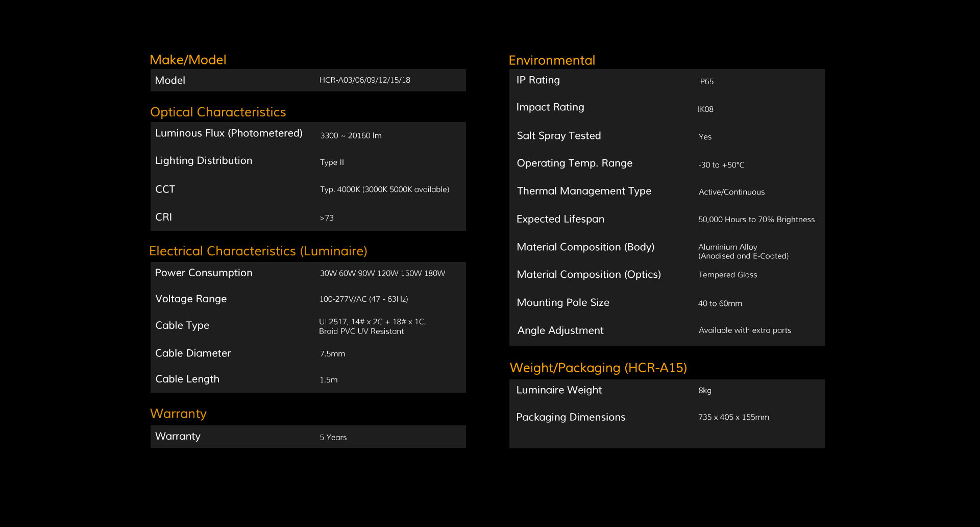The image size is (980, 527).
Task: Select the IP65 rating value
Action: coord(706,81)
